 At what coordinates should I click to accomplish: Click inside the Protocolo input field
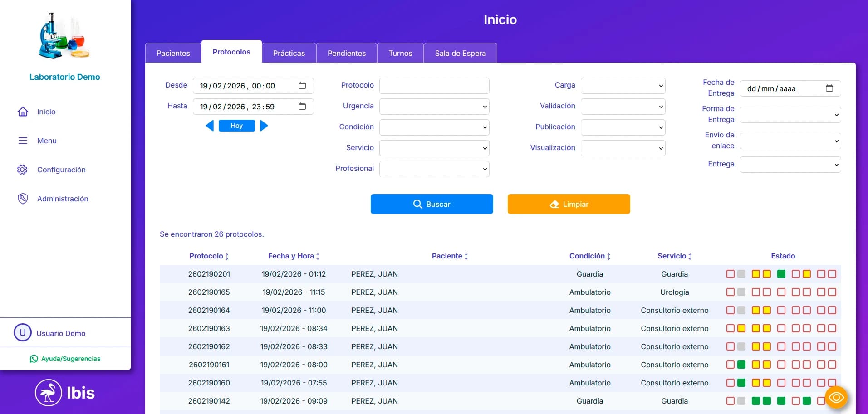[x=433, y=85]
